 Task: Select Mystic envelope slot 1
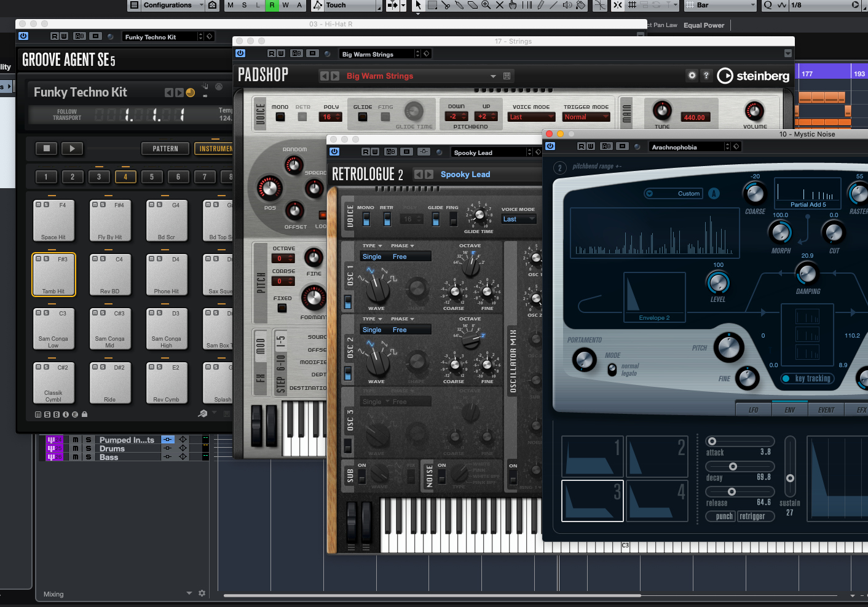[x=593, y=456]
